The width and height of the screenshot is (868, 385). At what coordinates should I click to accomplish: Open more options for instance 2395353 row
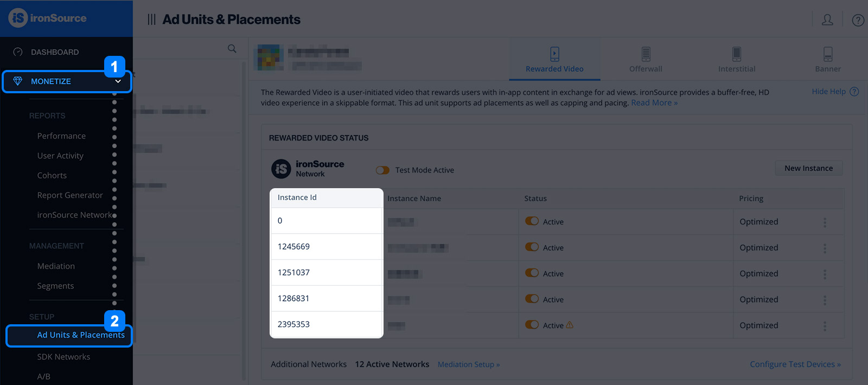coord(825,326)
